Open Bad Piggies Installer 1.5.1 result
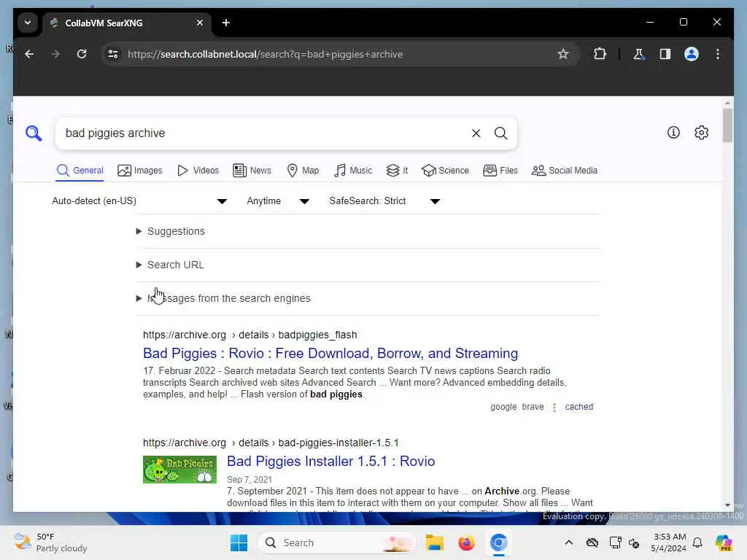This screenshot has width=747, height=560. pos(330,461)
